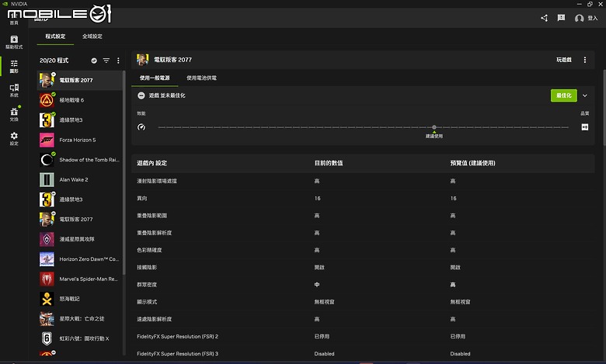606x364 pixels.
Task: Click the 建議使用 recommended marker
Action: tap(434, 134)
